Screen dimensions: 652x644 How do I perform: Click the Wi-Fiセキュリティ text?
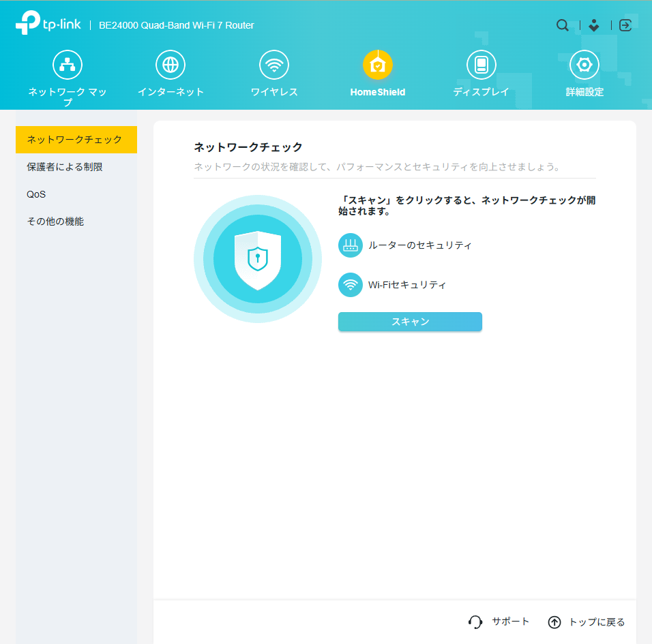coord(406,285)
